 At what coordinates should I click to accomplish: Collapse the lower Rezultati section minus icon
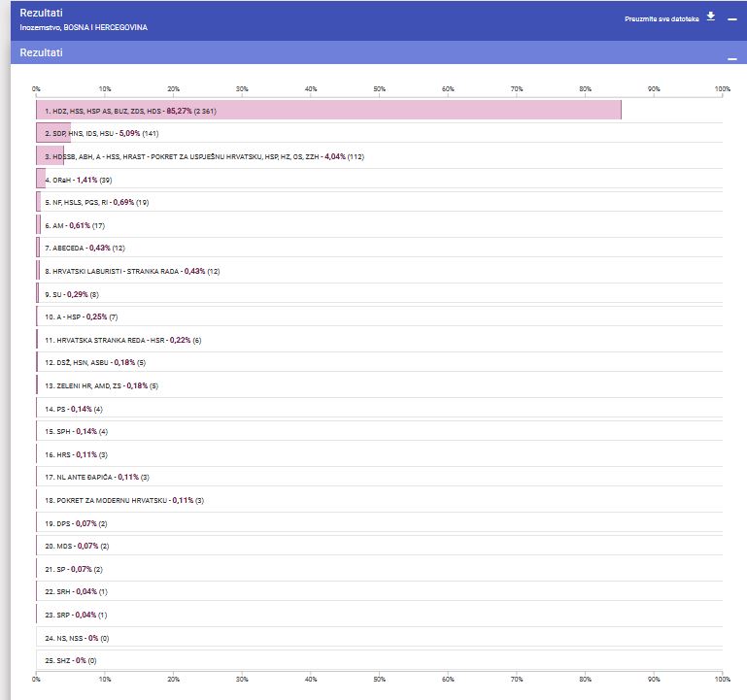point(732,58)
